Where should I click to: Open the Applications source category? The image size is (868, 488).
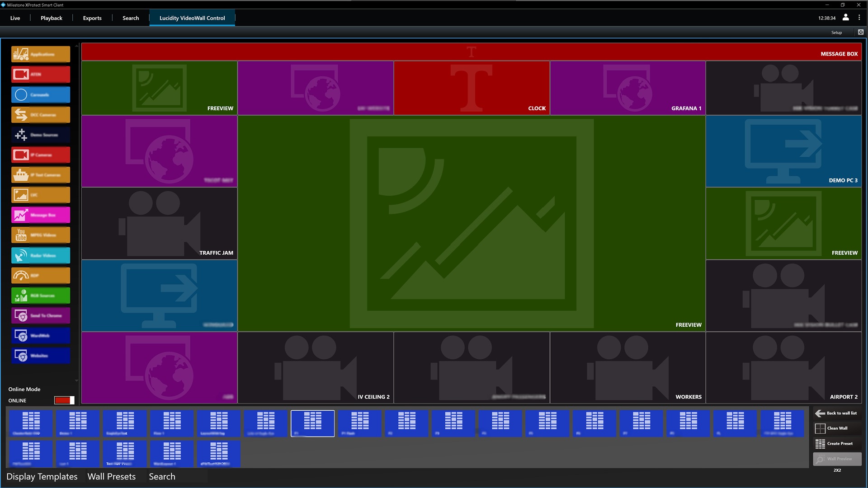pyautogui.click(x=41, y=54)
